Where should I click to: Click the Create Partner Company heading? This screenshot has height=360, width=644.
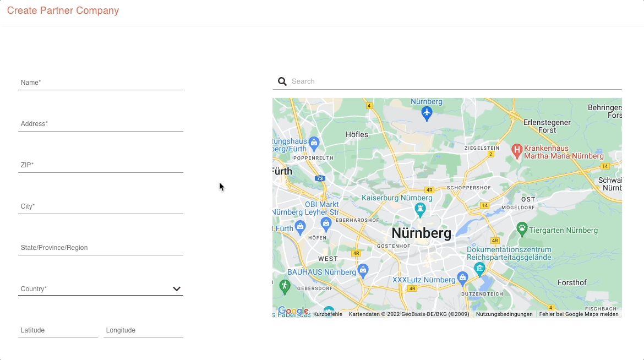pos(63,10)
